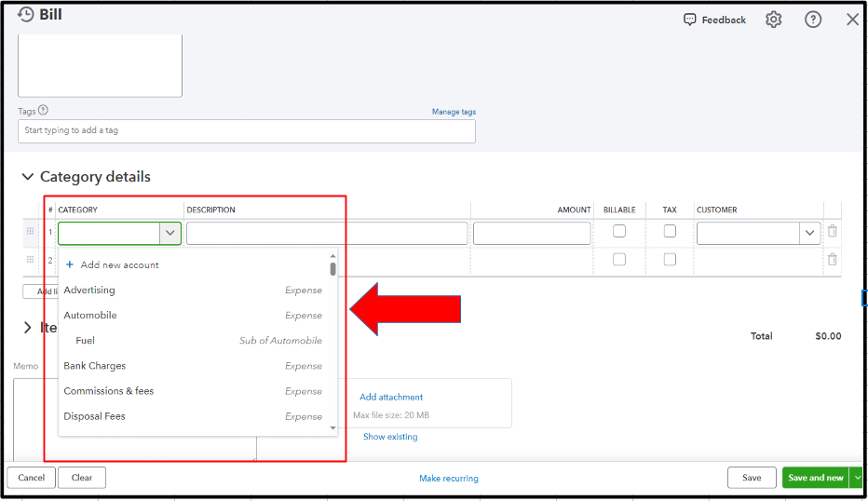Choose Commissions & fees category
This screenshot has width=868, height=501.
[x=194, y=391]
